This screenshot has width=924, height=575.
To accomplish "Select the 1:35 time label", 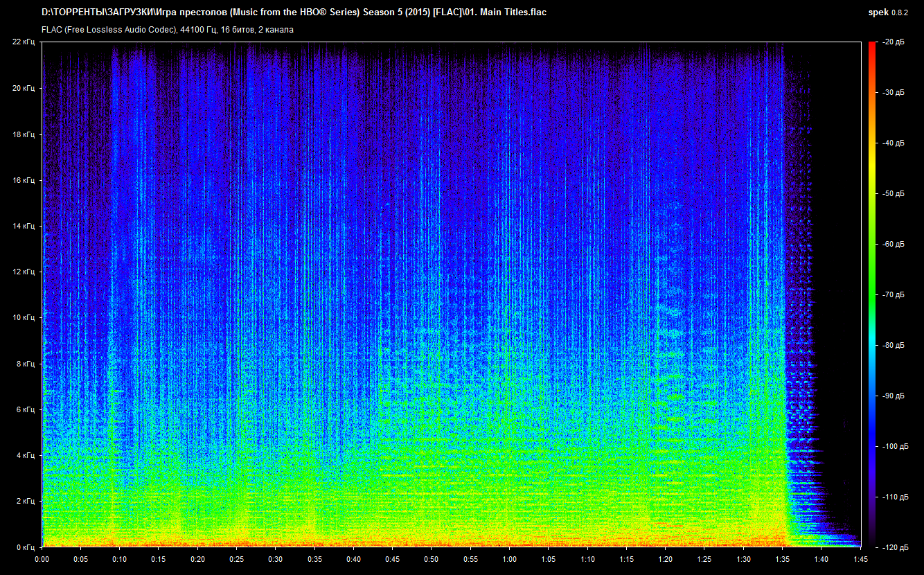I will pyautogui.click(x=783, y=558).
